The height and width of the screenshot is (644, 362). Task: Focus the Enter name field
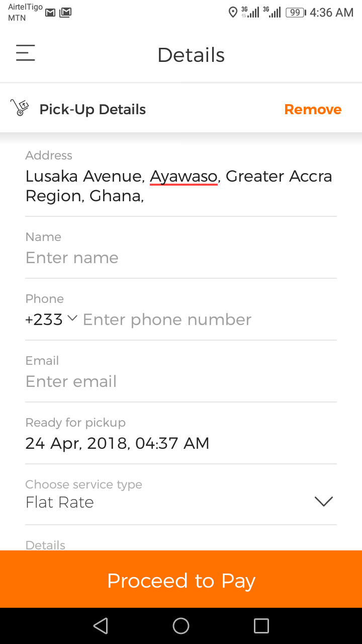pyautogui.click(x=181, y=258)
